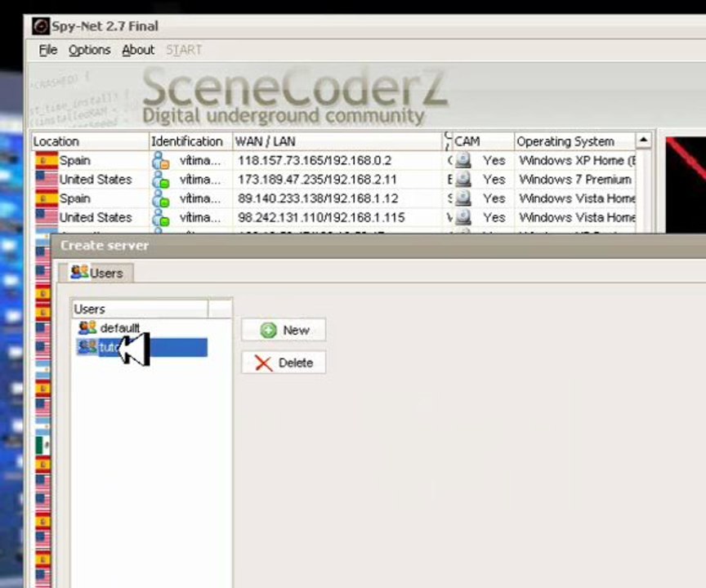Select the highlighted tuto user entry

pos(142,347)
